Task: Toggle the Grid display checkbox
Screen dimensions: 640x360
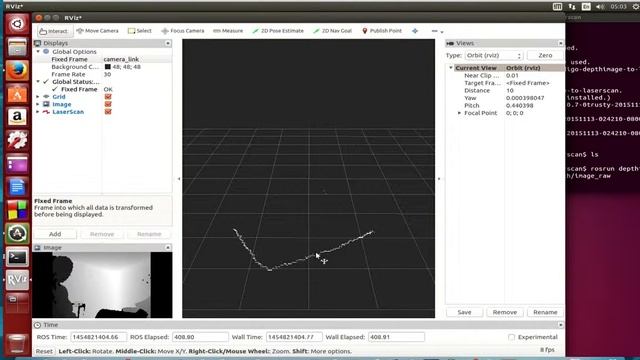Action: (108, 97)
